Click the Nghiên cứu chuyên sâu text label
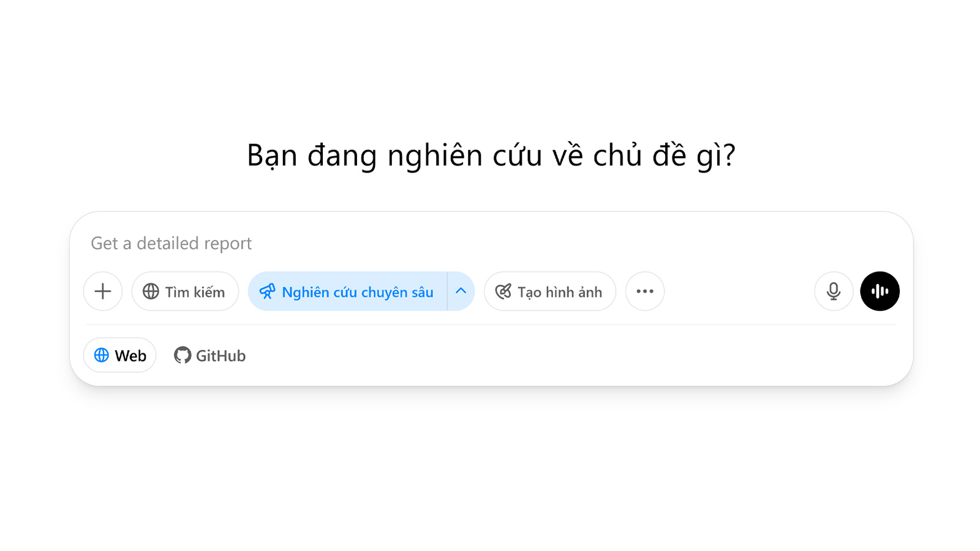The image size is (980, 551). 357,292
